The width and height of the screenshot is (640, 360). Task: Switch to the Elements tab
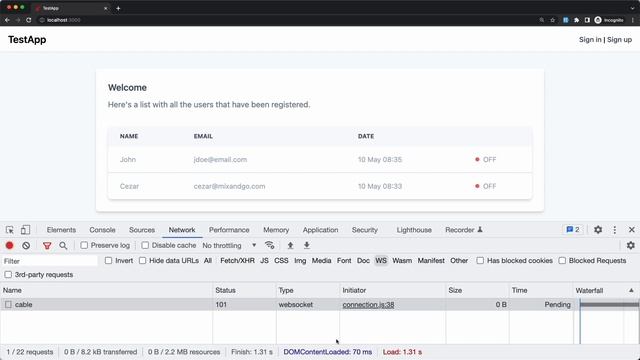61,230
